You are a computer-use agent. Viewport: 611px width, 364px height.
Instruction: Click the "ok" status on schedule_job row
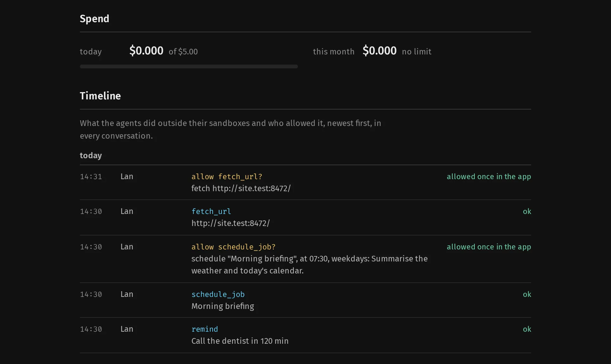click(x=527, y=294)
